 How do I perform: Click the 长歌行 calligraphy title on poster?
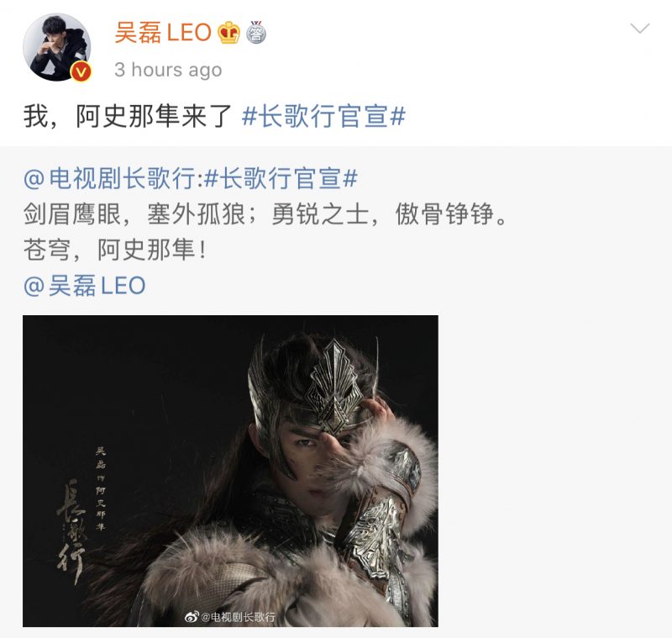coord(71,533)
